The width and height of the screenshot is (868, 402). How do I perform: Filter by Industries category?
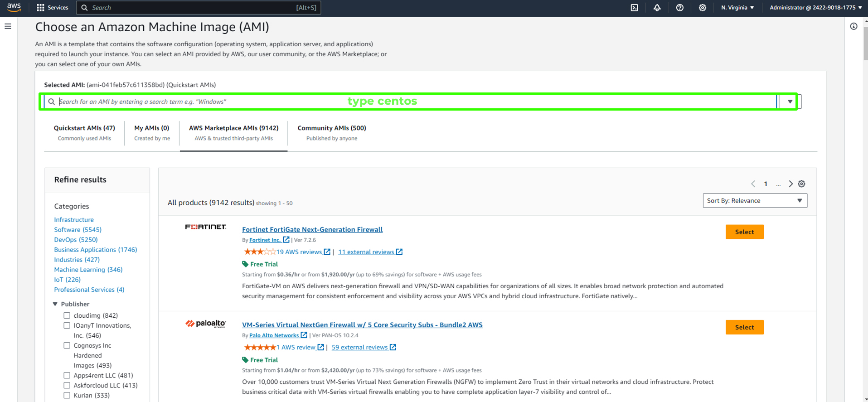pos(77,260)
